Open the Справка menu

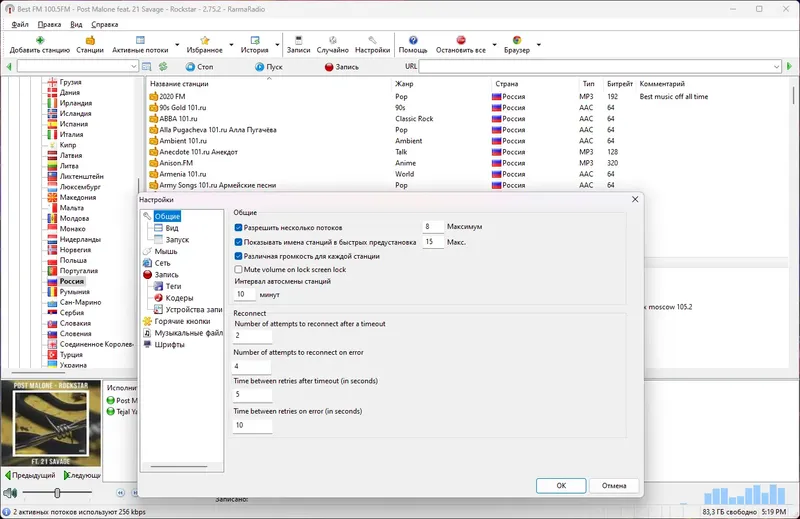tap(105, 24)
